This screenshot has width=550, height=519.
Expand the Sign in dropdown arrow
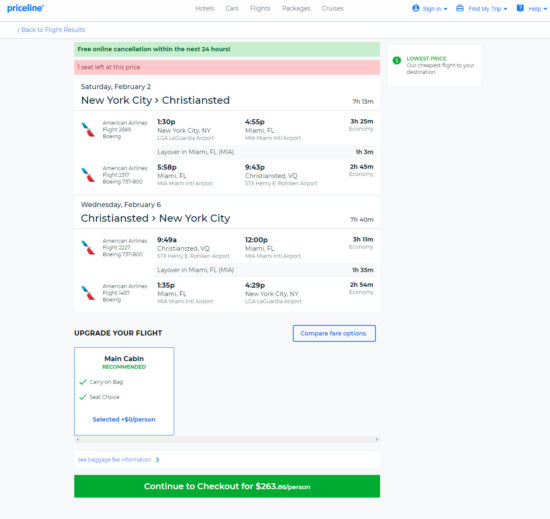pos(445,9)
